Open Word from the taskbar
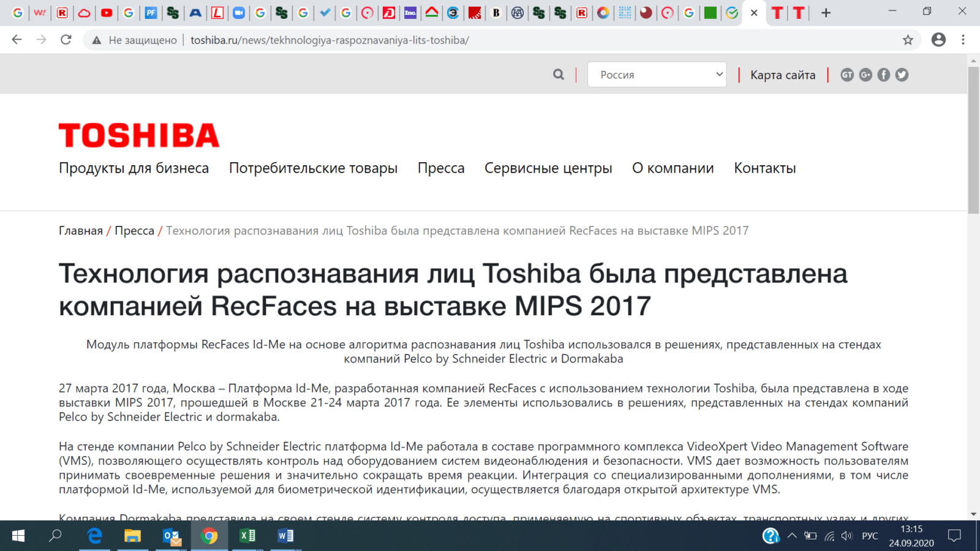Image resolution: width=980 pixels, height=551 pixels. (284, 536)
